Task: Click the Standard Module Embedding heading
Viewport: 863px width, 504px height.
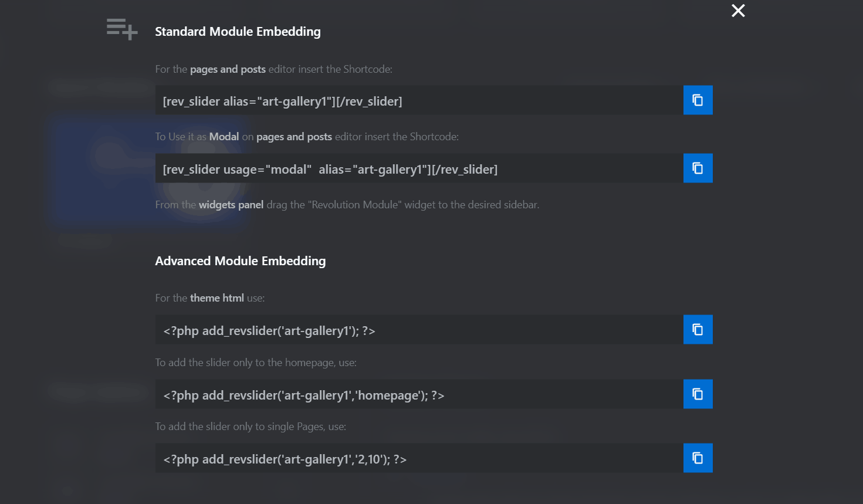Action: (x=238, y=32)
